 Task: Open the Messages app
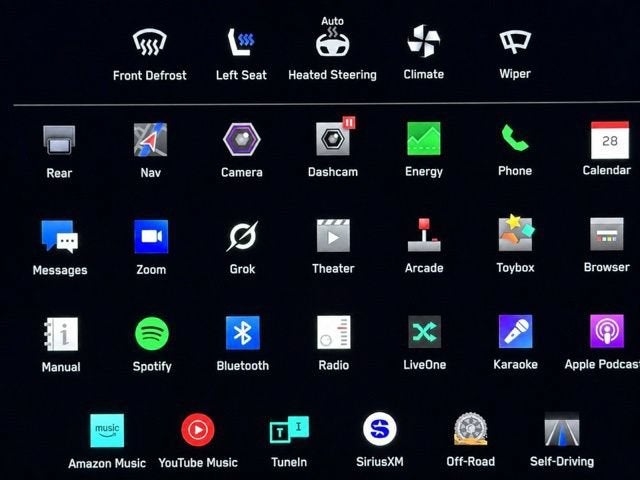[60, 237]
